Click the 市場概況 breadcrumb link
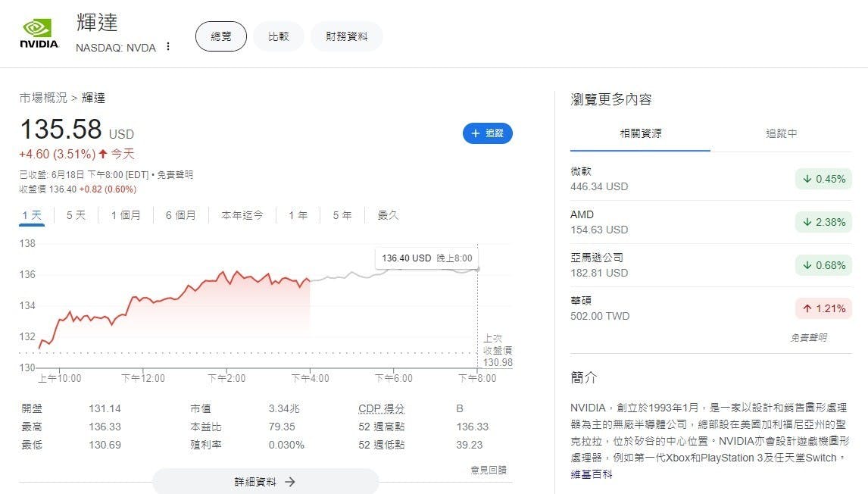Screen dimensions: 868x494 point(42,98)
